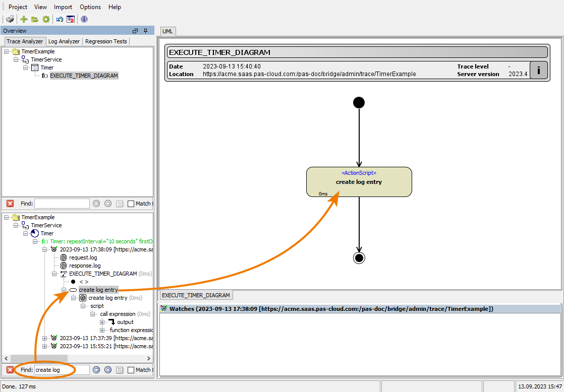Click find next down arrow in lower find bar
Screen dimensions: 564x392
(96, 370)
